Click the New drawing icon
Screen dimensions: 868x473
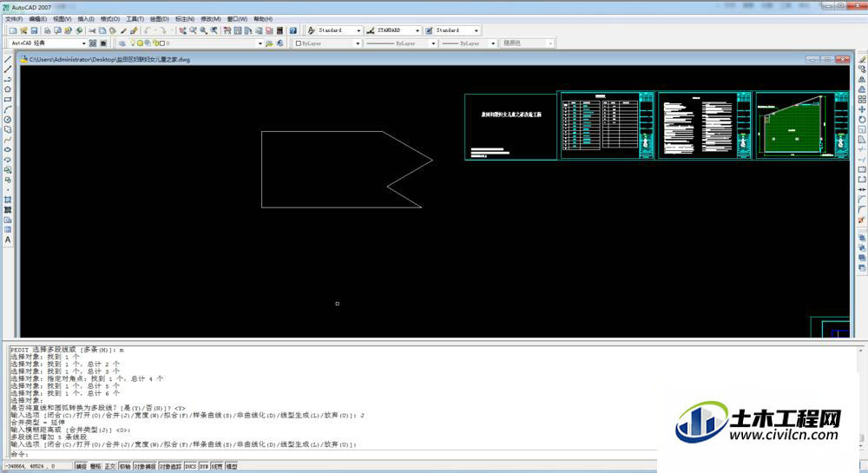13,30
